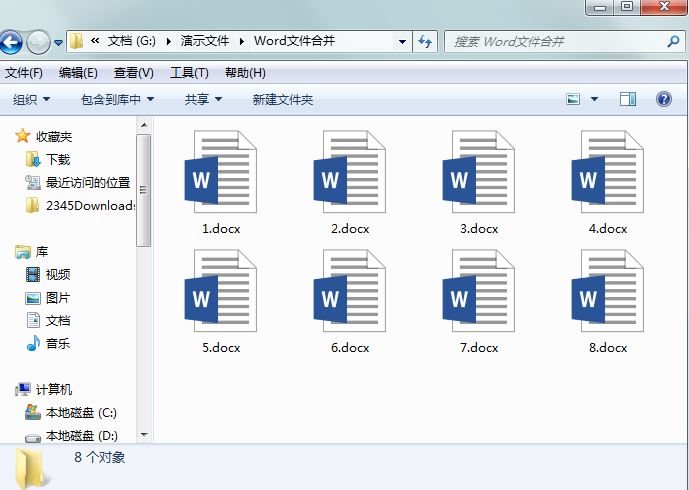
Task: Click the navigation pane scrollbar down arrow
Action: [x=143, y=435]
